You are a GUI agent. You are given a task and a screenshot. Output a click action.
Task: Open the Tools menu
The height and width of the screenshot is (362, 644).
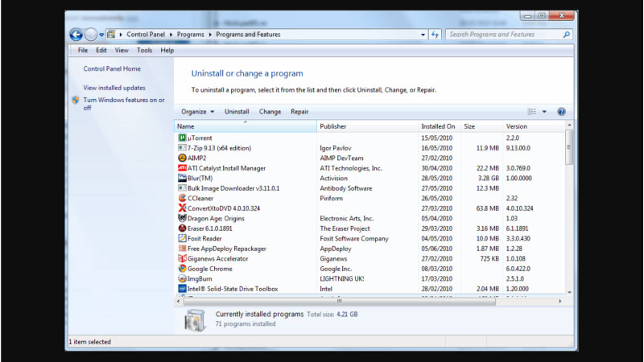pyautogui.click(x=144, y=50)
